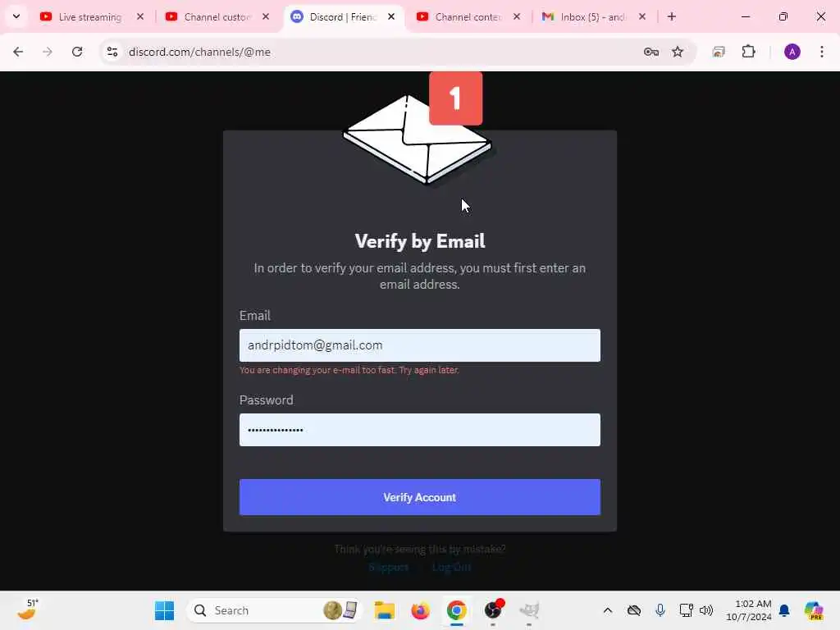Screen dimensions: 840x630
Task: Click the Password input field
Action: 419,430
